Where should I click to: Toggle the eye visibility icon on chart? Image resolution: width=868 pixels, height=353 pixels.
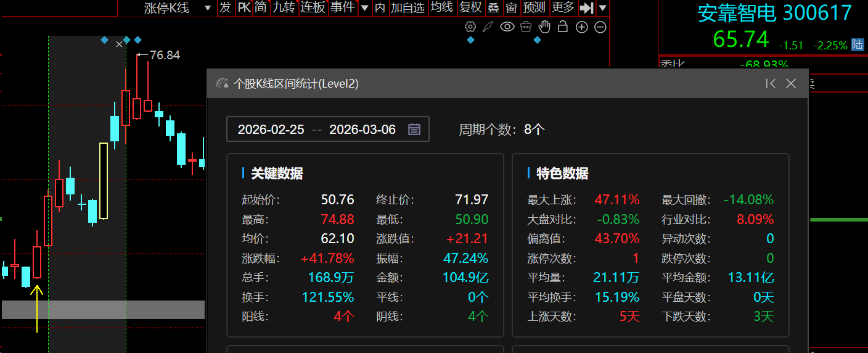click(507, 27)
